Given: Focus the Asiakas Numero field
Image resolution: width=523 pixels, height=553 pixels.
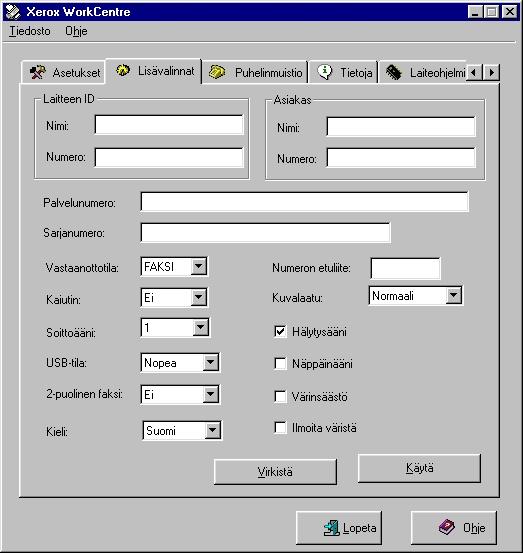Looking at the screenshot, I should 401,157.
